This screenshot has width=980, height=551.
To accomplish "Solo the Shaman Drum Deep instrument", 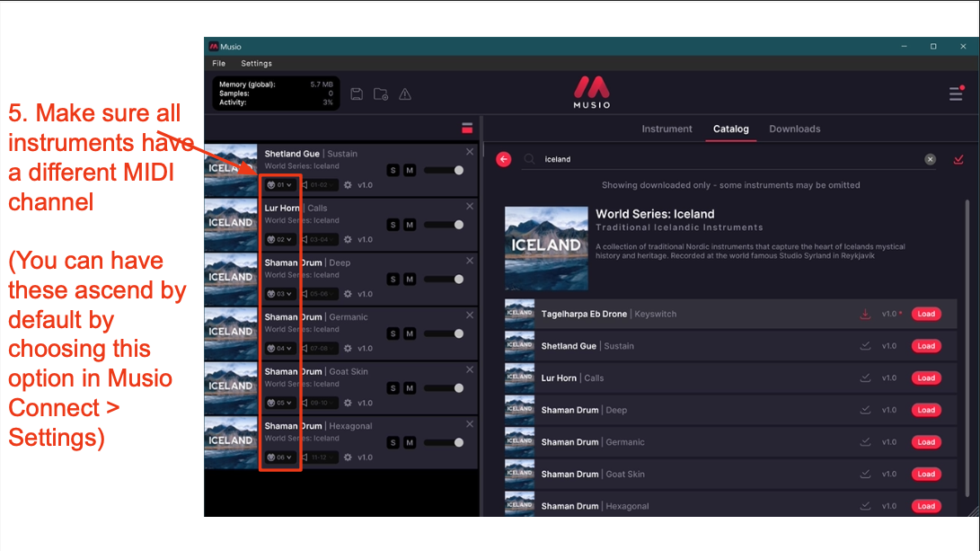I will [393, 279].
